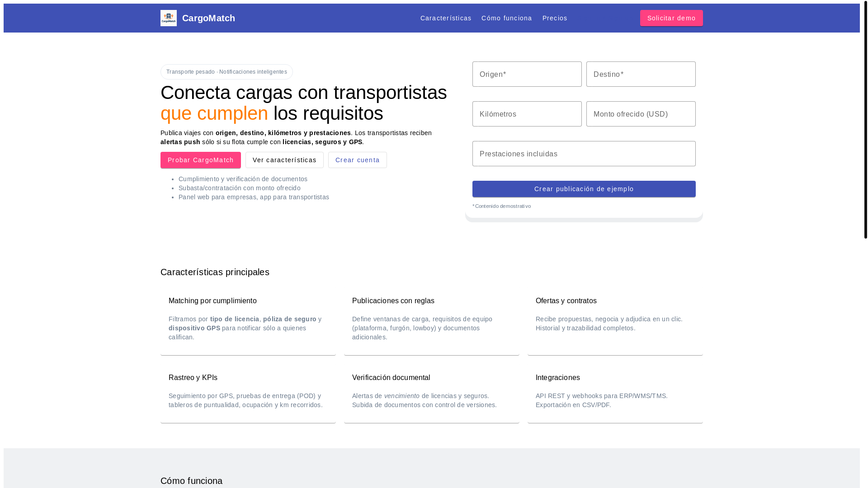Viewport: 868px width, 488px height.
Task: Focus the Destino input field
Action: (x=641, y=74)
